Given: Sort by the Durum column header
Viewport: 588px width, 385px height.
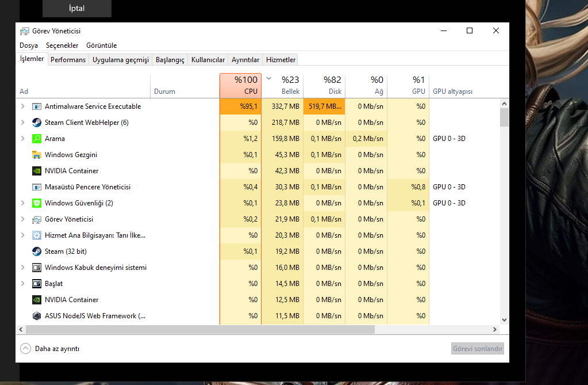Looking at the screenshot, I should pos(185,86).
